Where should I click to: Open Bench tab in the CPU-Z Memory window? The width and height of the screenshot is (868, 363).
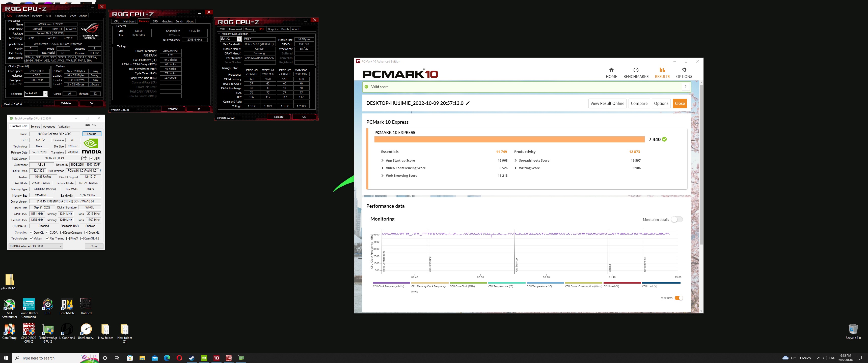179,21
